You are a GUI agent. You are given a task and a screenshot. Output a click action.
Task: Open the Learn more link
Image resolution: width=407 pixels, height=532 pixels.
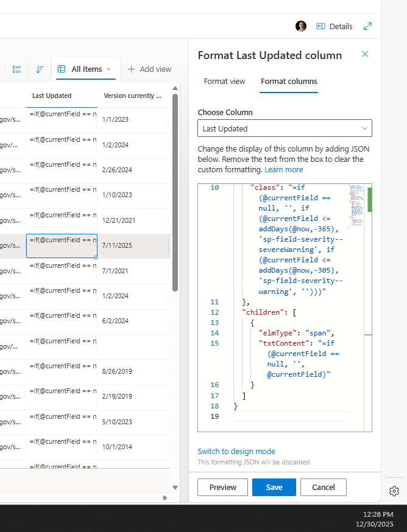[283, 169]
